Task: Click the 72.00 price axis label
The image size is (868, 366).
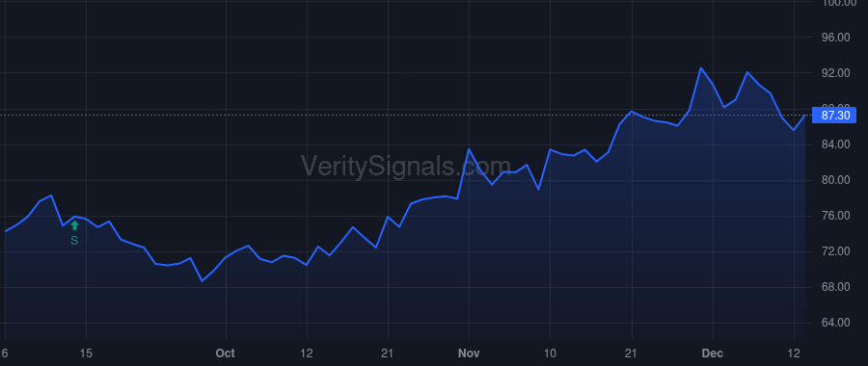Action: [x=836, y=251]
